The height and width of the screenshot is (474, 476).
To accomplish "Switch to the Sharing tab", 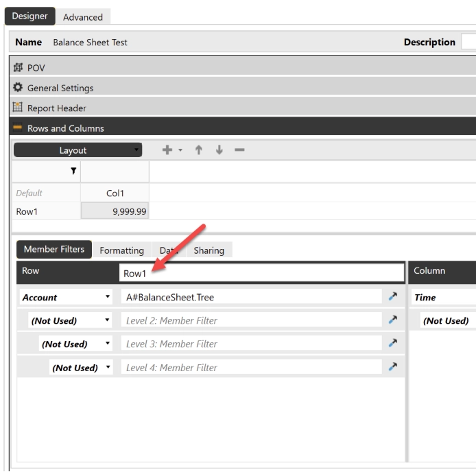I will coord(209,250).
